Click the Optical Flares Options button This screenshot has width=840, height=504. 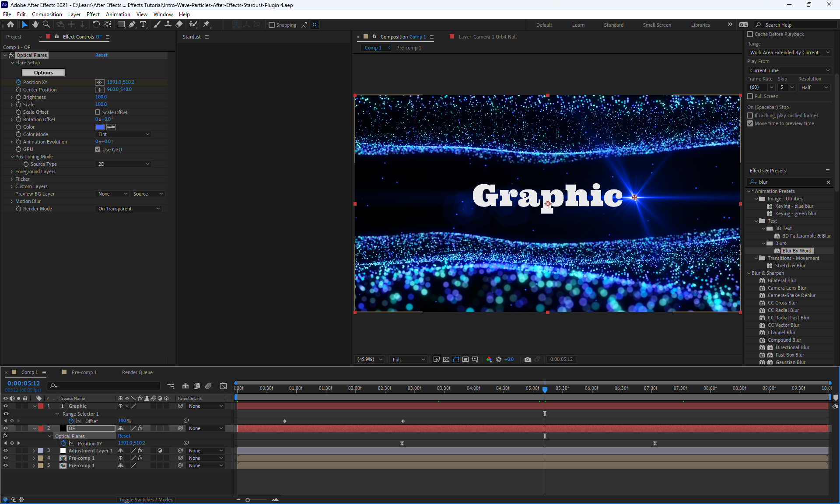(43, 73)
